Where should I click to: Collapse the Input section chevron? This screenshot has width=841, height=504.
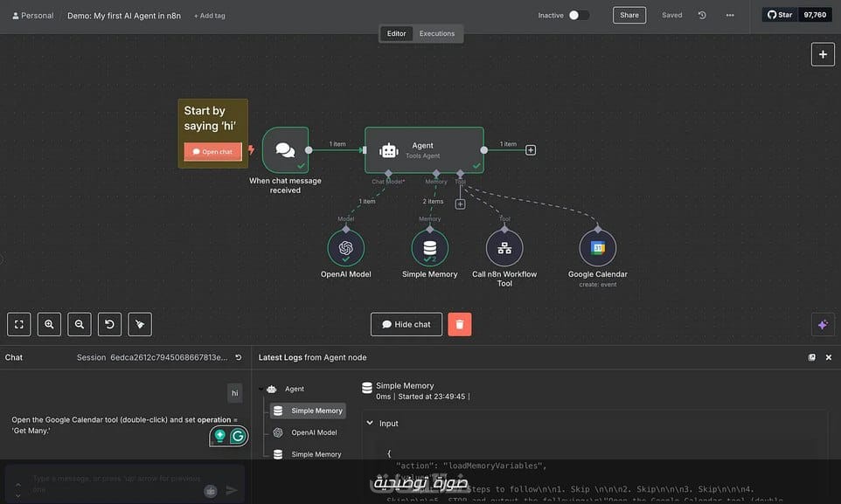coord(370,423)
